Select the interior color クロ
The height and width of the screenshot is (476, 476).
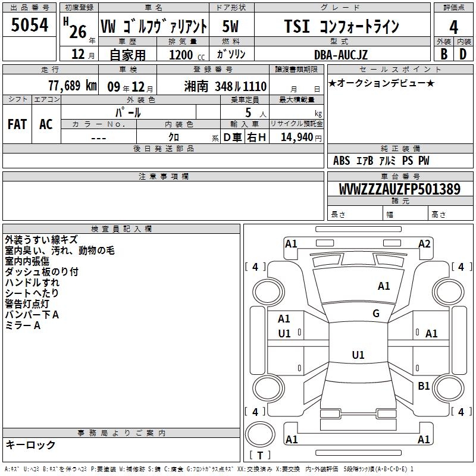pos(174,137)
